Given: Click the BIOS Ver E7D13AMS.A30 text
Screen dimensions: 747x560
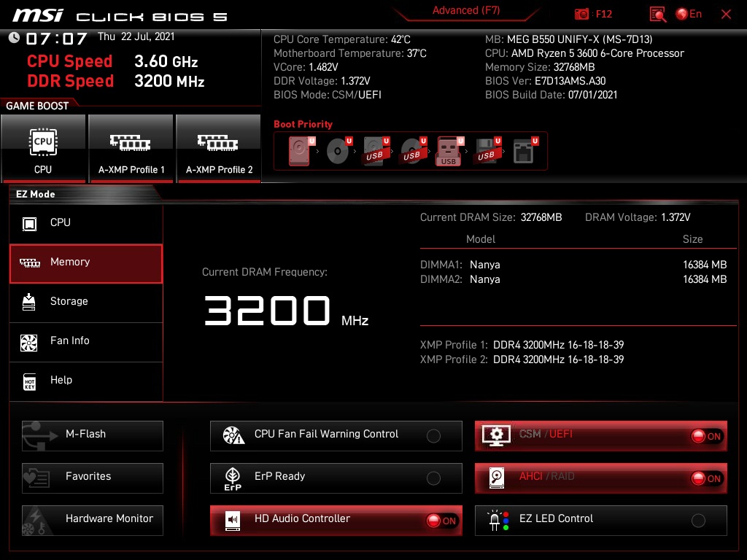Looking at the screenshot, I should [546, 81].
